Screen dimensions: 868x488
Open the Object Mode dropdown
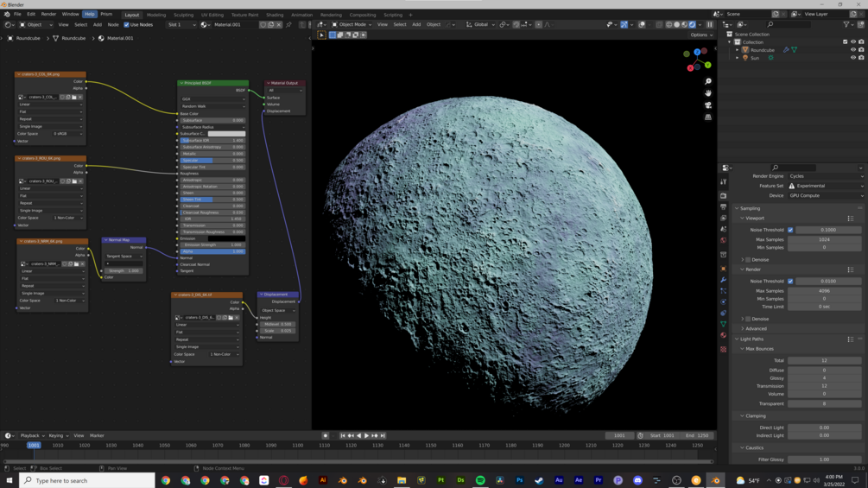(353, 25)
